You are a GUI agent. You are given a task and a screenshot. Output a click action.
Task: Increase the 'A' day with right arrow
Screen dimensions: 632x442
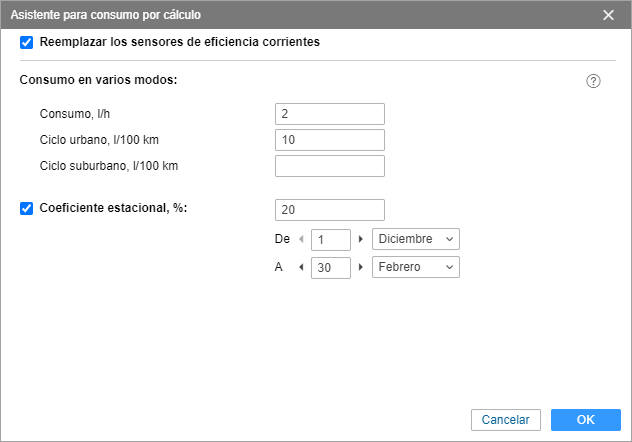[x=360, y=267]
